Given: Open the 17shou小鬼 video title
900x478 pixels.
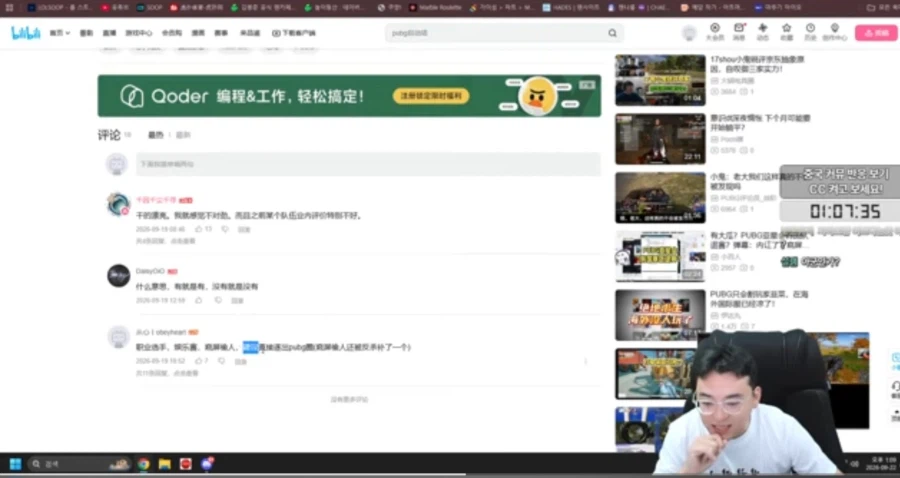Looking at the screenshot, I should (757, 64).
